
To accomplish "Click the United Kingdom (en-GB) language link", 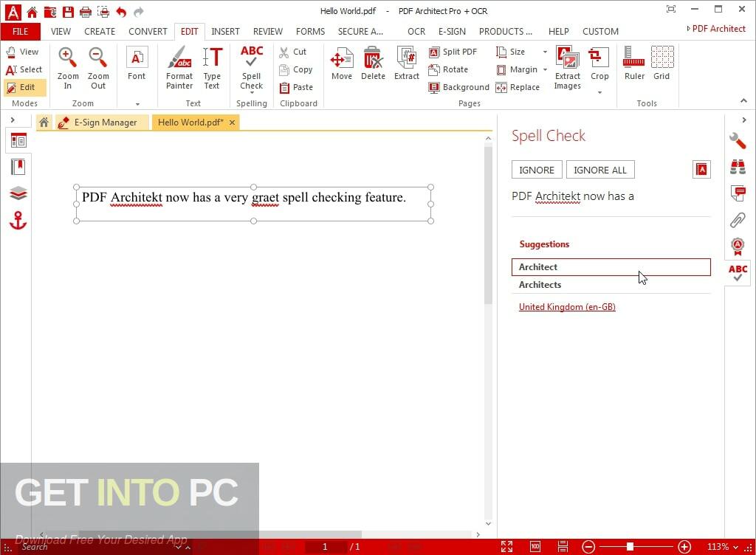I will coord(567,307).
